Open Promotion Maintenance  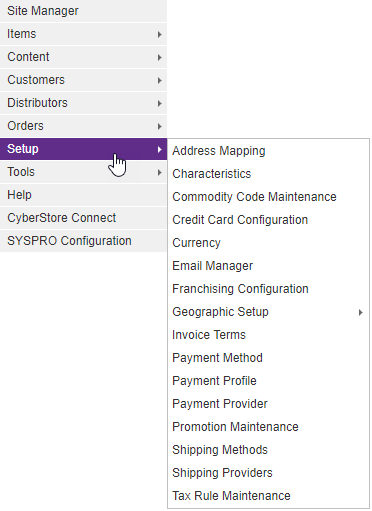coord(268,427)
